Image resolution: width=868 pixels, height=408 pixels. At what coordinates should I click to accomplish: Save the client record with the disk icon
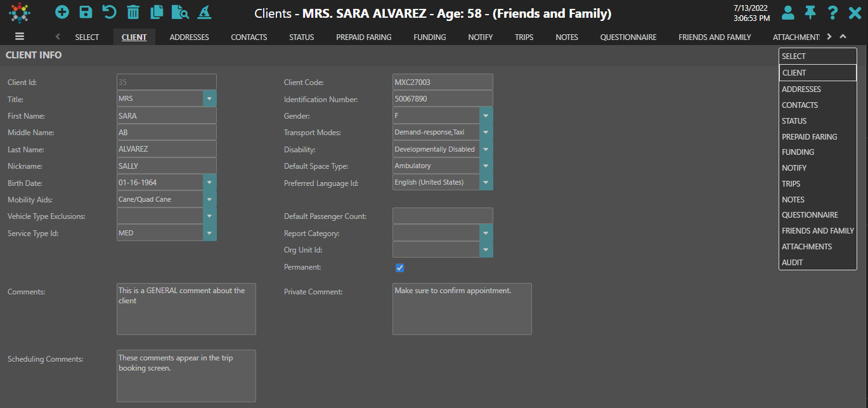[x=86, y=11]
